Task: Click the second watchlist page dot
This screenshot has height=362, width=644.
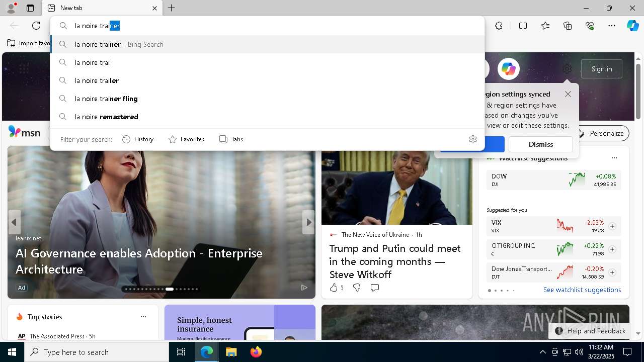Action: (x=496, y=291)
